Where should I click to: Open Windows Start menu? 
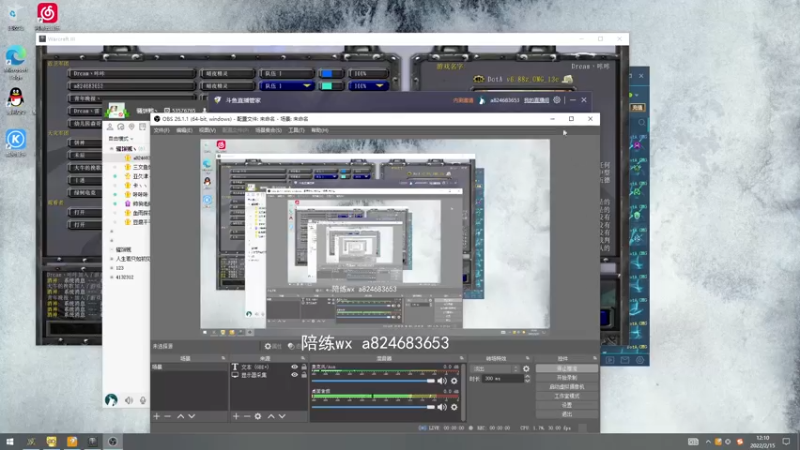[x=10, y=441]
